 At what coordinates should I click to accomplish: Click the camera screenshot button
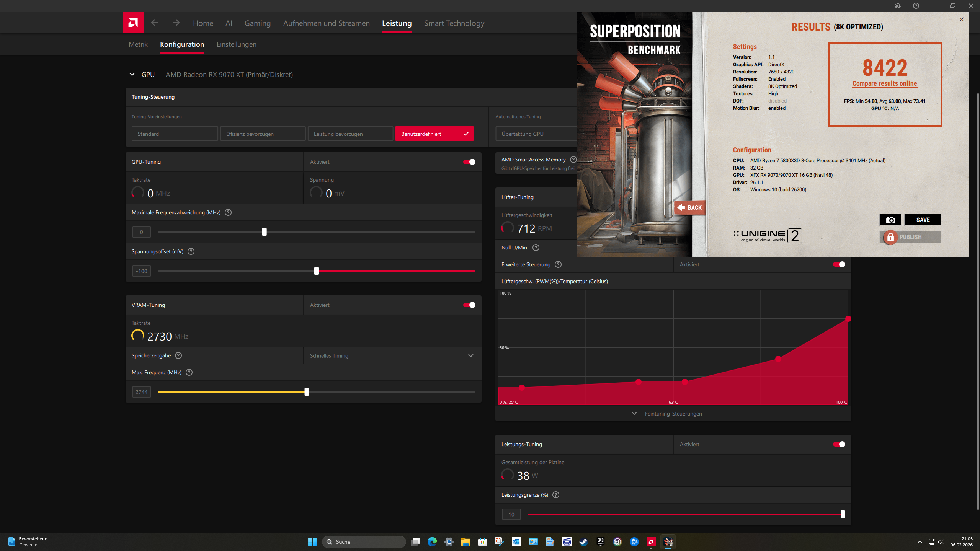(890, 220)
